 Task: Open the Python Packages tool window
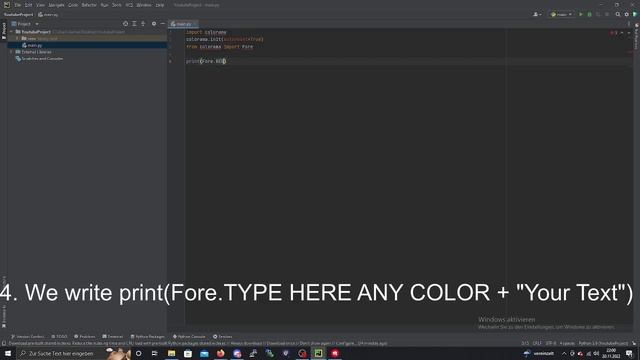[147, 337]
